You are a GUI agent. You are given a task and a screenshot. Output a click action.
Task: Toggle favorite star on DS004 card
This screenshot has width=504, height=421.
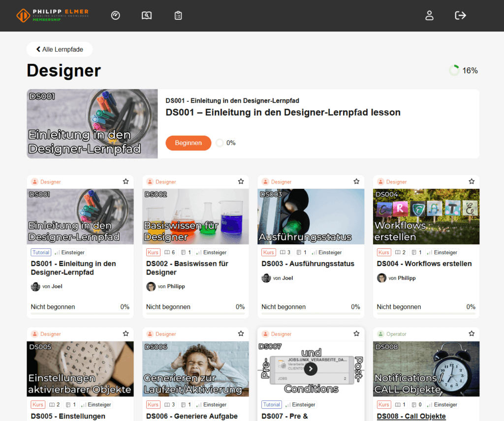point(472,181)
